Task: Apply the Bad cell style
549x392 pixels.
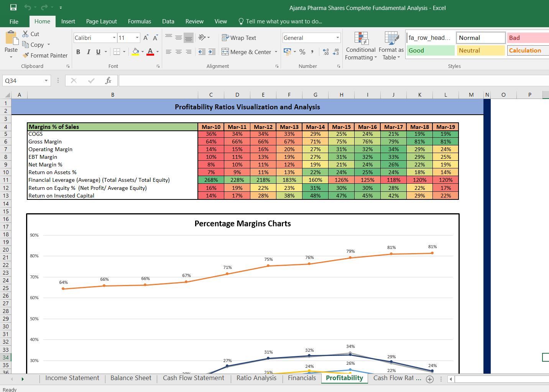Action: coord(528,38)
